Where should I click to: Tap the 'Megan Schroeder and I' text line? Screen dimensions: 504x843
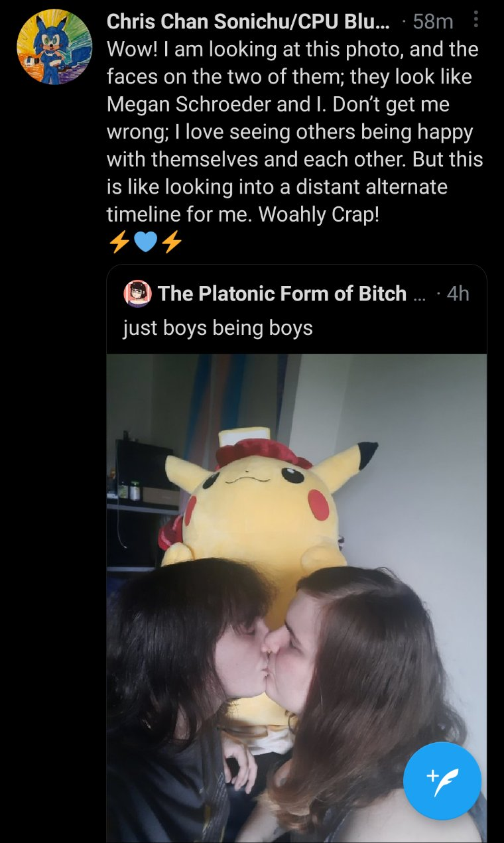point(278,104)
